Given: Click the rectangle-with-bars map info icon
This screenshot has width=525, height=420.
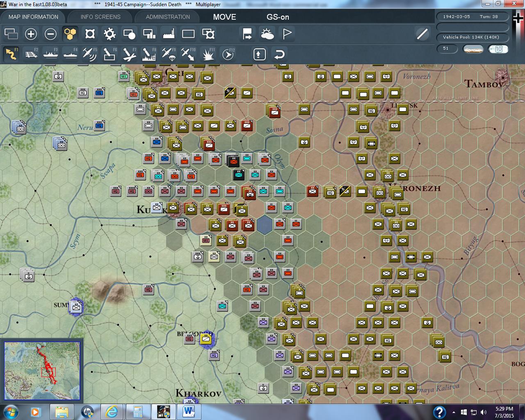Looking at the screenshot, I should coord(149,34).
